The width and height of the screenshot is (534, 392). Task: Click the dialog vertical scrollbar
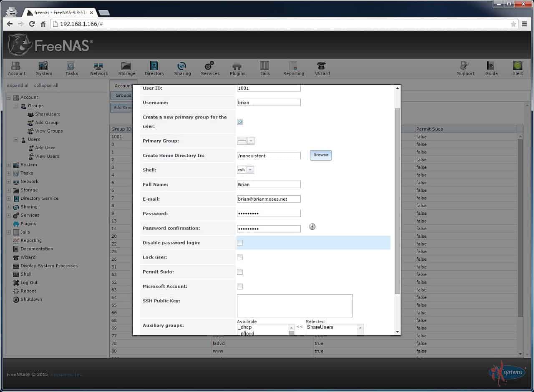pos(397,200)
